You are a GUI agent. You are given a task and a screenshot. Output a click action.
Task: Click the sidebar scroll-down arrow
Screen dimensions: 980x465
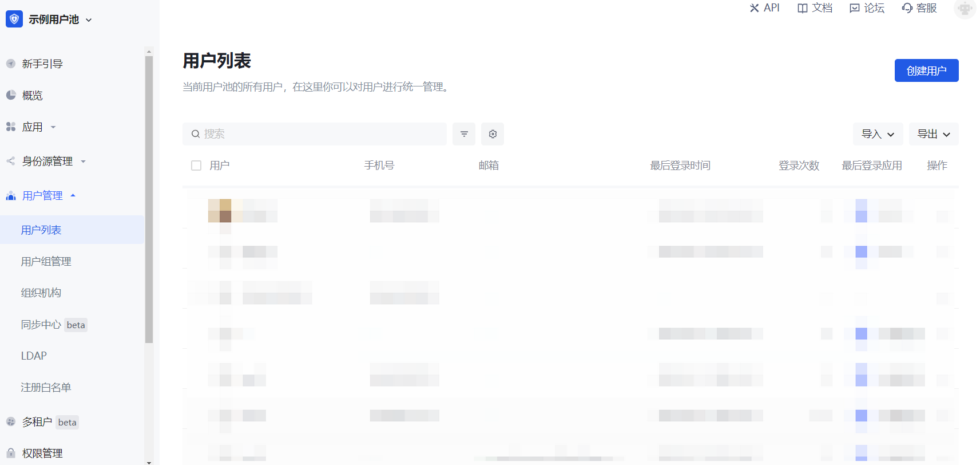[149, 462]
